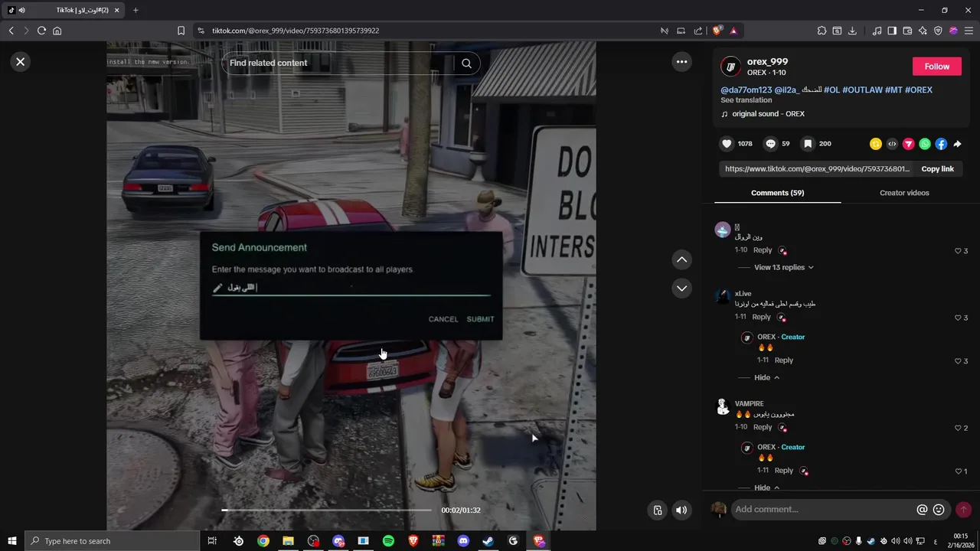Open a new browser tab with plus

coord(136,10)
